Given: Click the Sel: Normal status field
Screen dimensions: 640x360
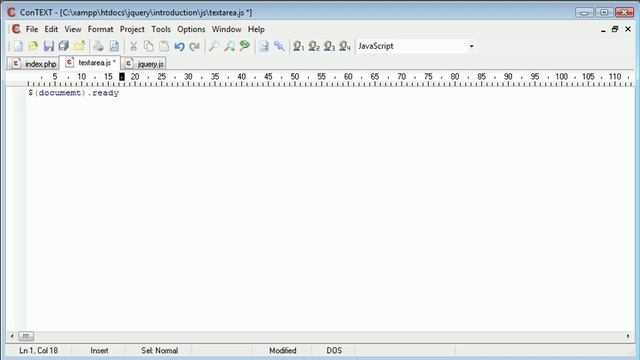Looking at the screenshot, I should point(159,351).
